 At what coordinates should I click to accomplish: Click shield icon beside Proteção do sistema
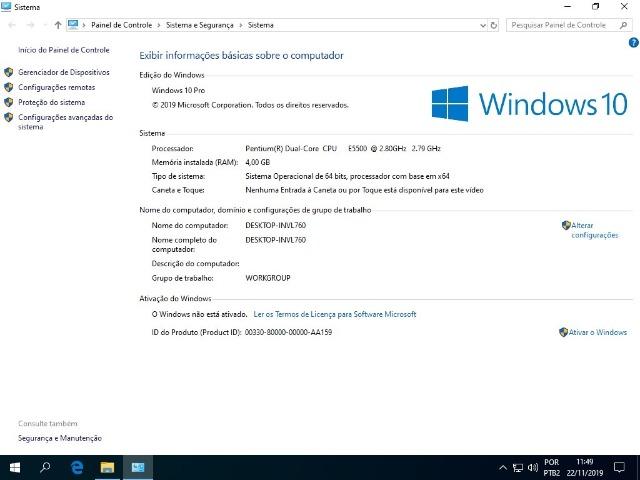tap(9, 102)
